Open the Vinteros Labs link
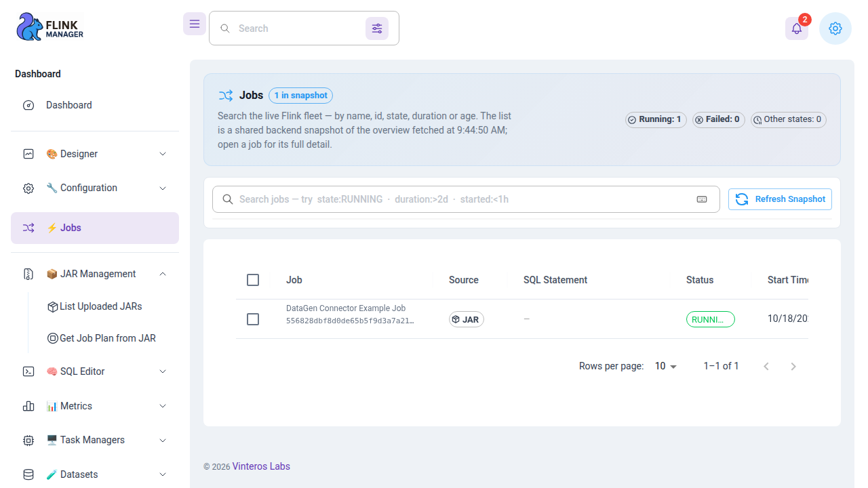The height and width of the screenshot is (488, 868). point(261,466)
